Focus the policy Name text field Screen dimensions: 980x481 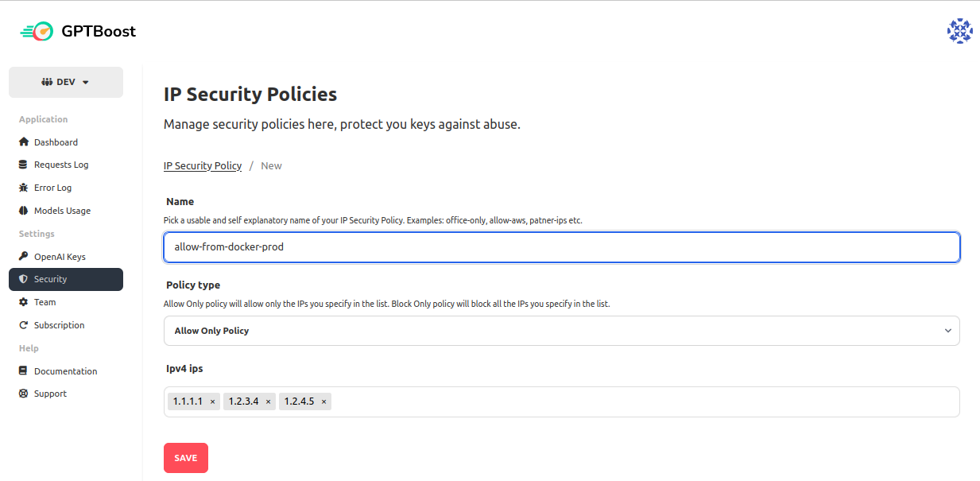[x=561, y=247]
